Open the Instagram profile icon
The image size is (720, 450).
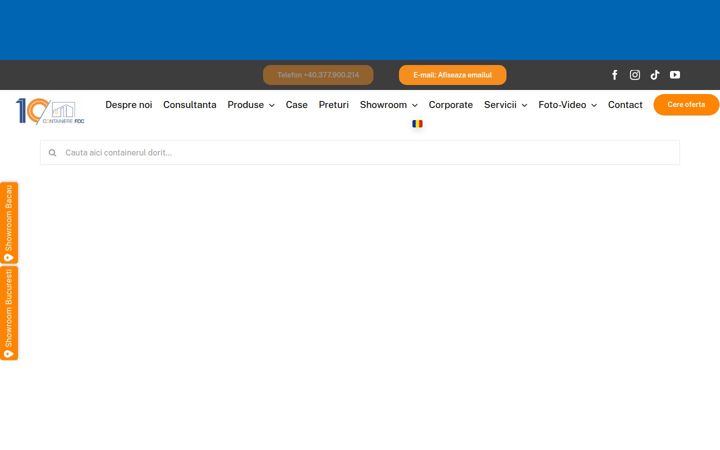coord(635,75)
